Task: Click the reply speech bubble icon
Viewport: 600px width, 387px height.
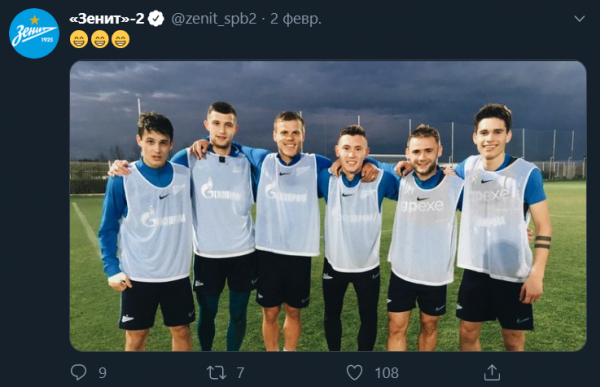Action: coord(79,372)
